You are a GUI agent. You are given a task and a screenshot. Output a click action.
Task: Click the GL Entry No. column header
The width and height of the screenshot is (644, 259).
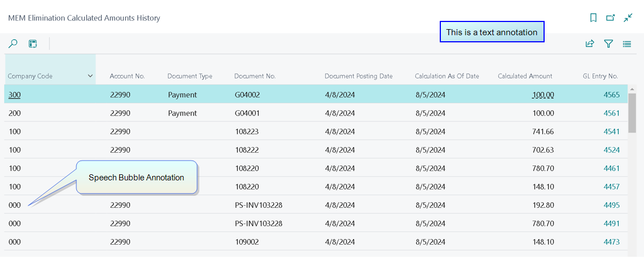point(601,76)
